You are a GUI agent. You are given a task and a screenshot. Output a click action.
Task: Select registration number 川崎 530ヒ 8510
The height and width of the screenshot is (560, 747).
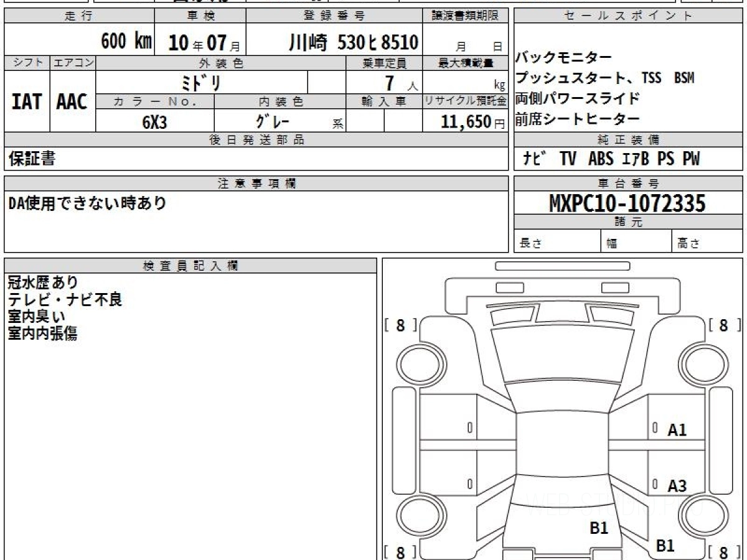tap(353, 42)
